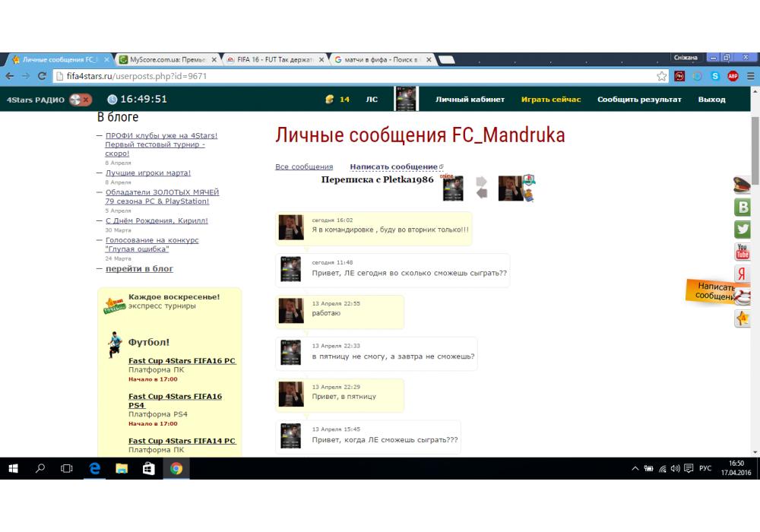Click the Skype extension icon

click(x=715, y=76)
